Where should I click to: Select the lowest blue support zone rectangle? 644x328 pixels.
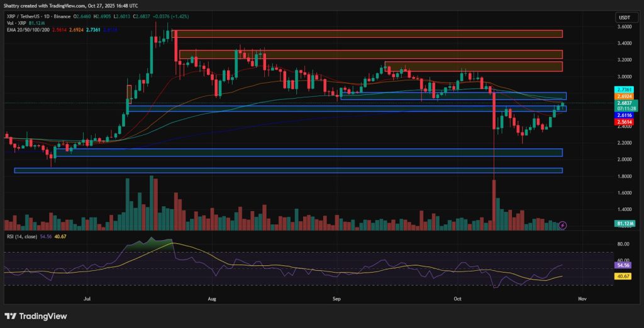[288, 170]
